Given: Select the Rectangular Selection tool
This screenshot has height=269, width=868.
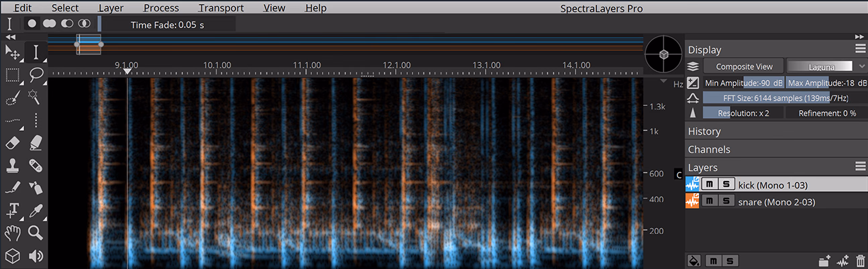Looking at the screenshot, I should [12, 74].
